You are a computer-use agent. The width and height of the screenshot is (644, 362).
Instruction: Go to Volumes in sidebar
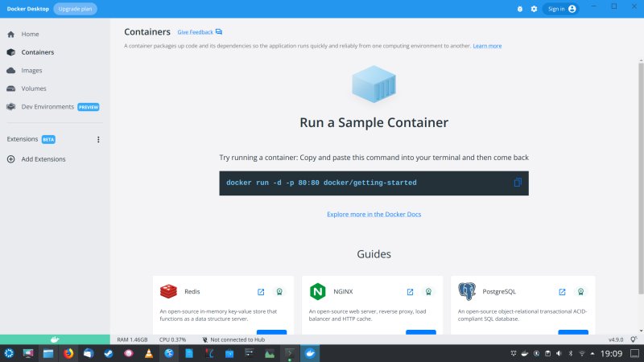click(34, 88)
